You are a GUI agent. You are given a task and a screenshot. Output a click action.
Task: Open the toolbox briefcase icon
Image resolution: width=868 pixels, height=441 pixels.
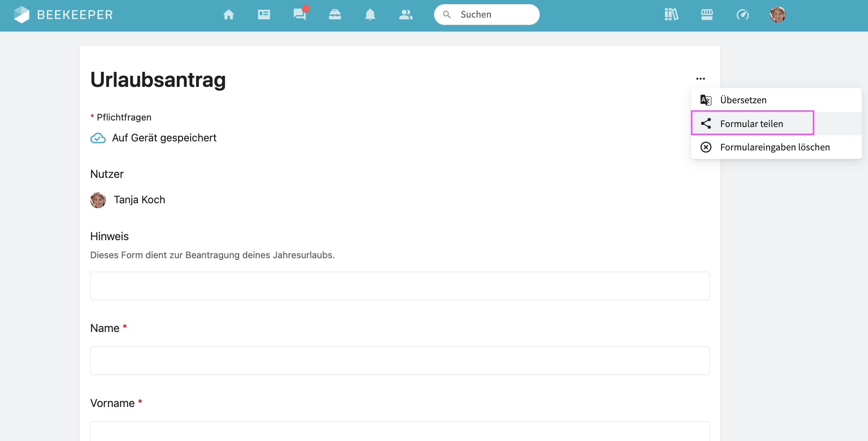pos(335,15)
